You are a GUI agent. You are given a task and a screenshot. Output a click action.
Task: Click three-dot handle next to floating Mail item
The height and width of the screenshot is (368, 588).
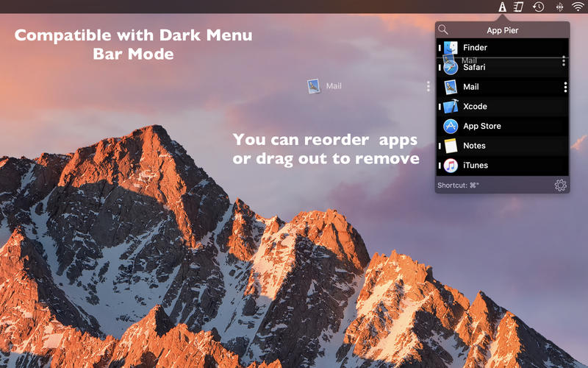tap(429, 86)
